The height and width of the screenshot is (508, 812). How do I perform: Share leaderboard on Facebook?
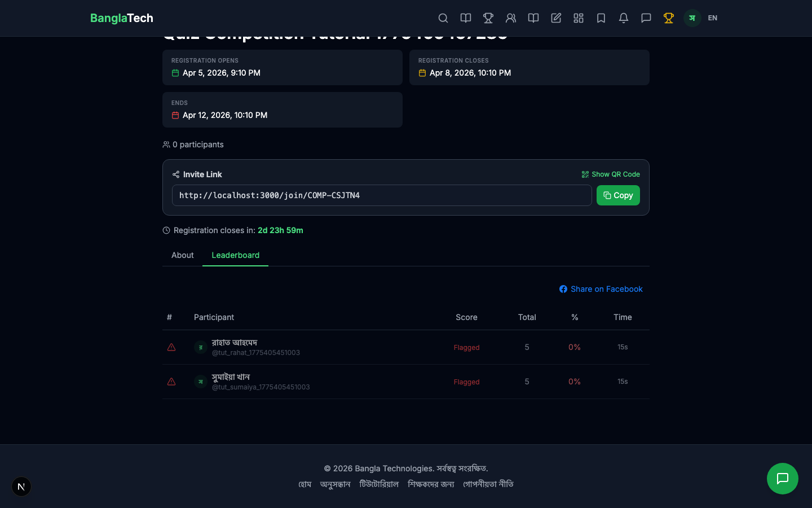[x=601, y=289]
